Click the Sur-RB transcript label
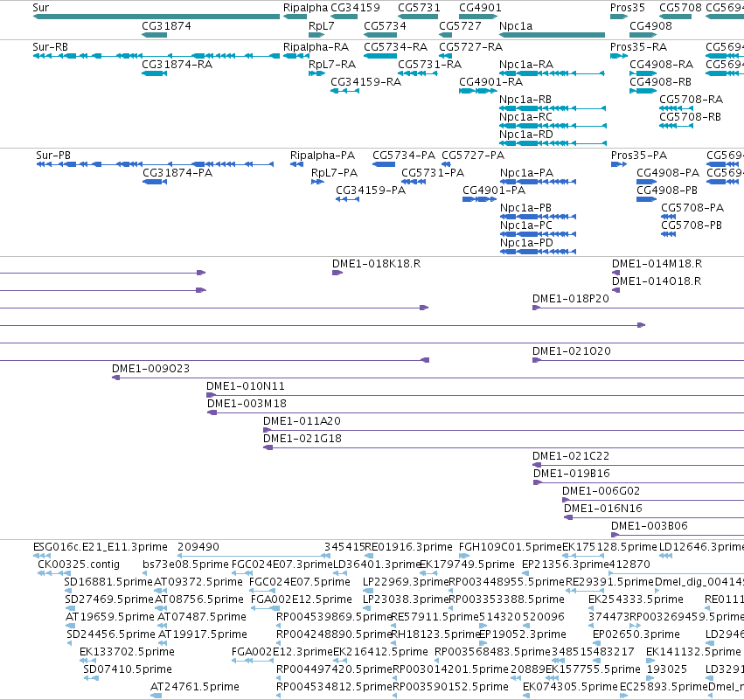Screen dimensions: 744x700 point(51,47)
